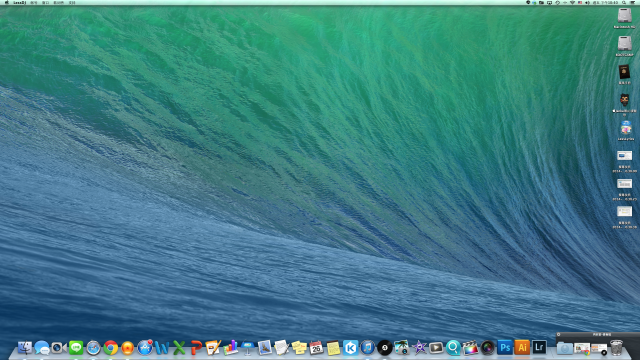
Task: Open the teal magnifier Q app
Action: 453,347
